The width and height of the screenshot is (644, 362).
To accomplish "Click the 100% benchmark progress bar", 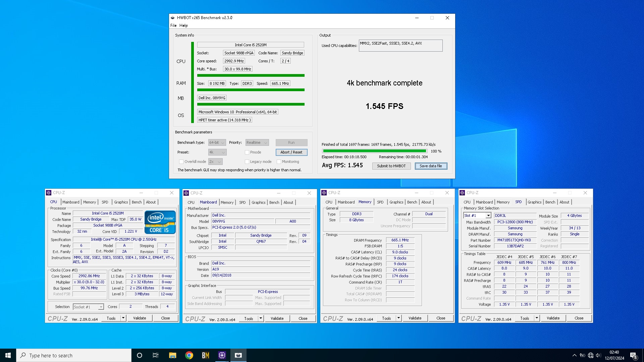I will coord(374,151).
